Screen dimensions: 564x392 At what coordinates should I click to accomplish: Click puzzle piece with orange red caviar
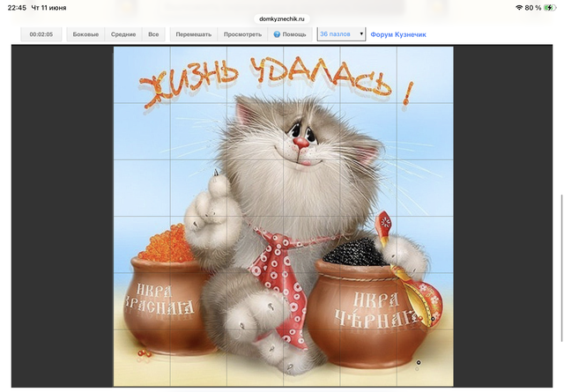[x=142, y=245]
